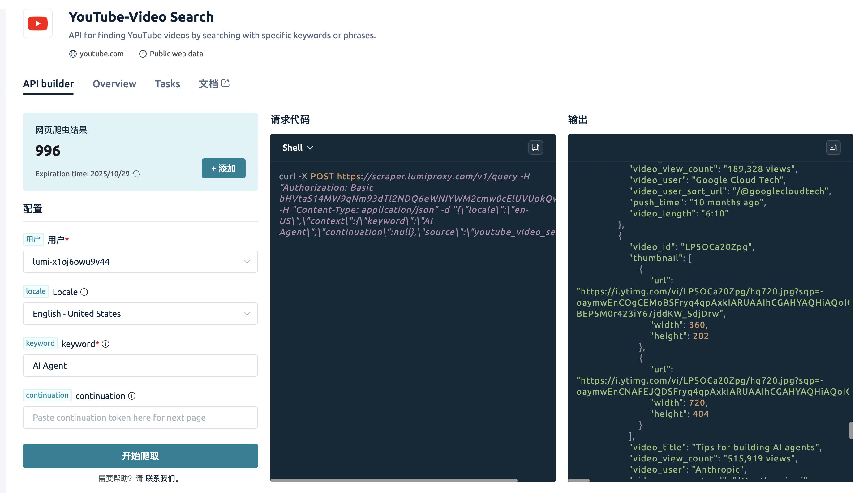Click the request code horizontal scrollbar

click(393, 480)
